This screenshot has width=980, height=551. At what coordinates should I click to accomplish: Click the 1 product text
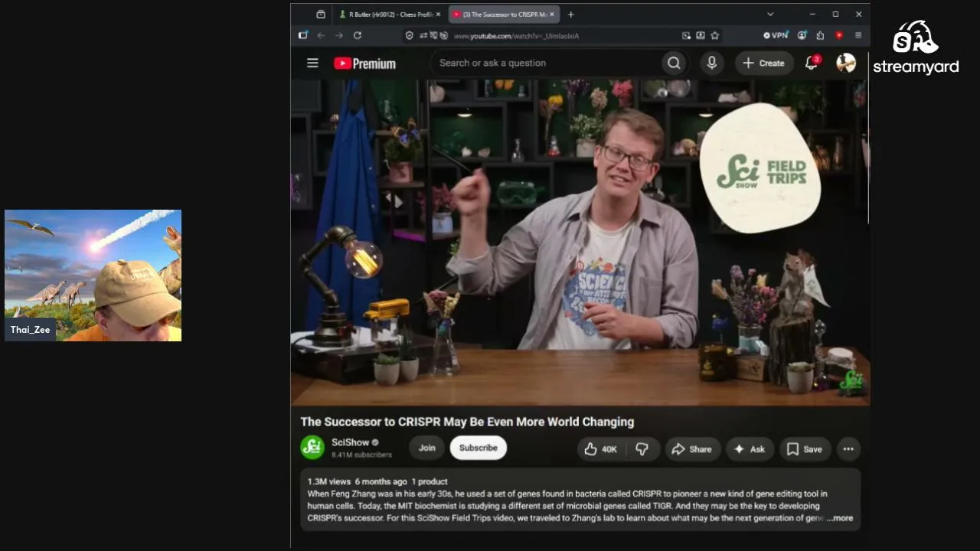tap(430, 481)
